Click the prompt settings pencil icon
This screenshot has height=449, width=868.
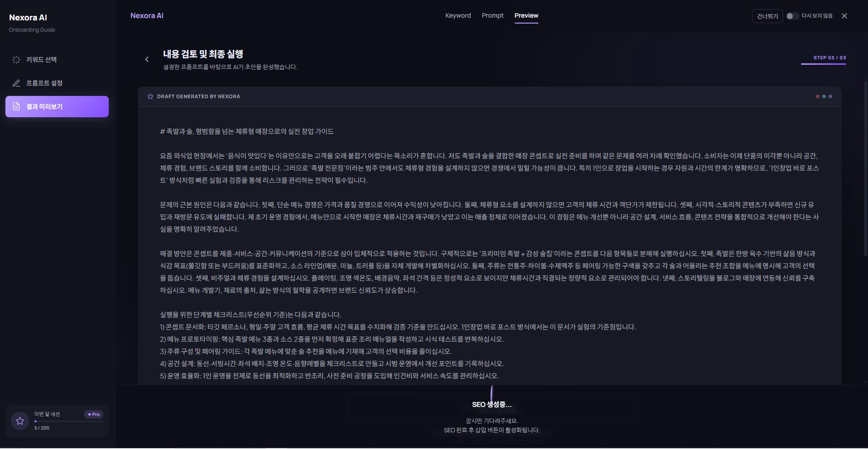tap(16, 83)
